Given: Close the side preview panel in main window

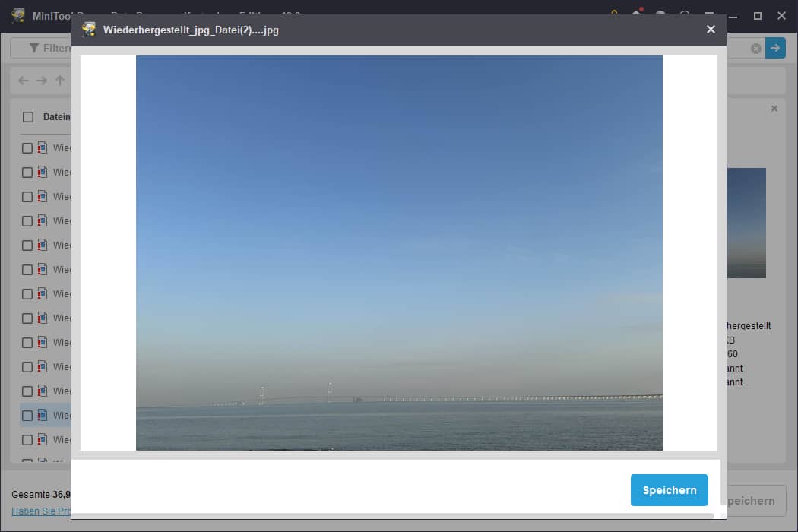Looking at the screenshot, I should point(774,109).
